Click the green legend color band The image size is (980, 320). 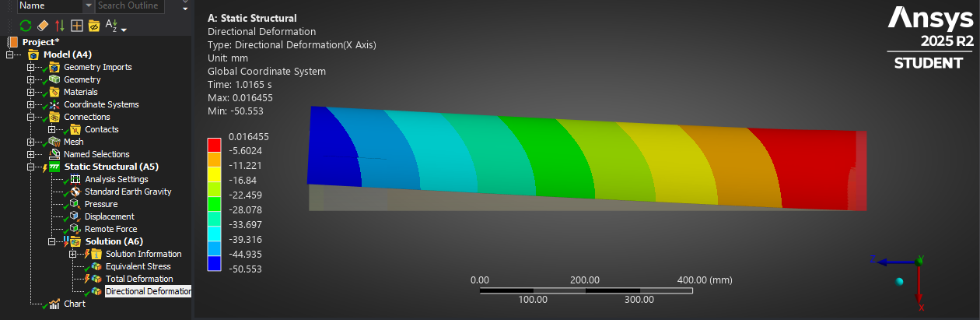point(213,203)
